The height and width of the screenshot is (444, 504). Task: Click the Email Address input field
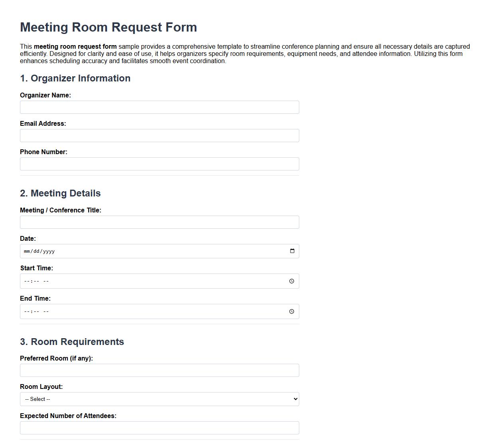[160, 135]
